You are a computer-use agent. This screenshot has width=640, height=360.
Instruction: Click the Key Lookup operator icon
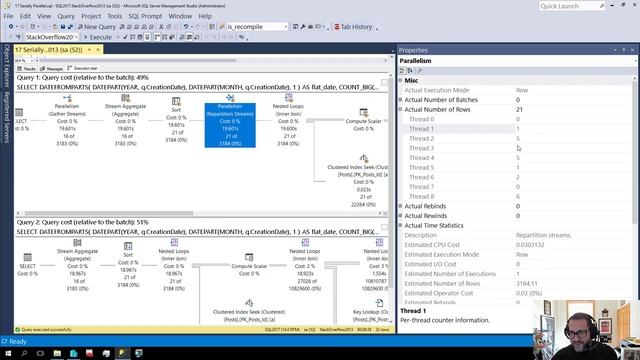(x=379, y=303)
